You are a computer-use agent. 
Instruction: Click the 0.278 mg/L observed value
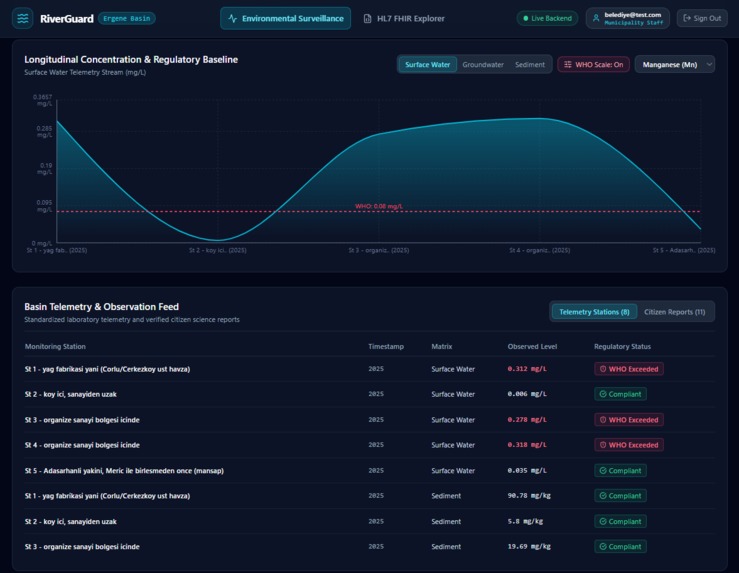coord(527,419)
